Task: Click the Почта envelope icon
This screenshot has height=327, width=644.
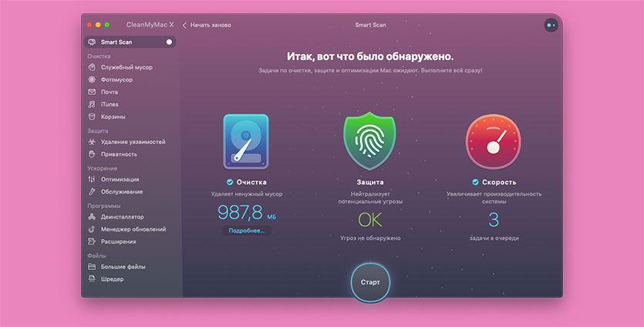Action: pos(92,92)
